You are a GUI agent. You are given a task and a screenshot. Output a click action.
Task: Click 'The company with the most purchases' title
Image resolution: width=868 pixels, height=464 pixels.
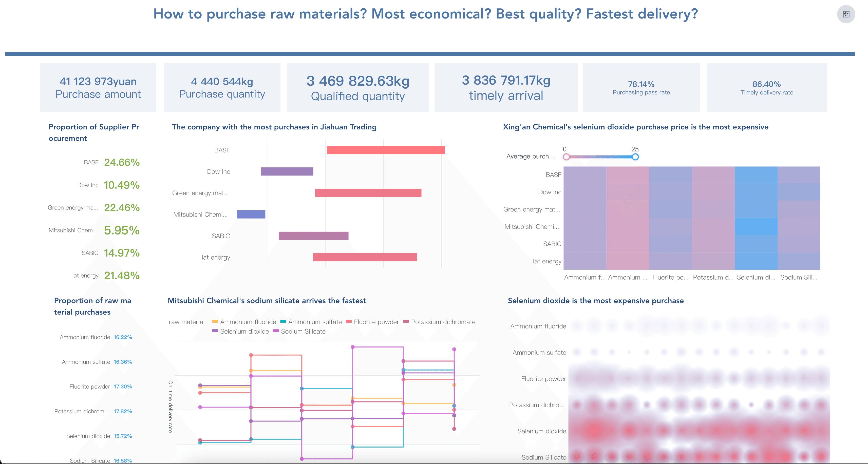274,127
